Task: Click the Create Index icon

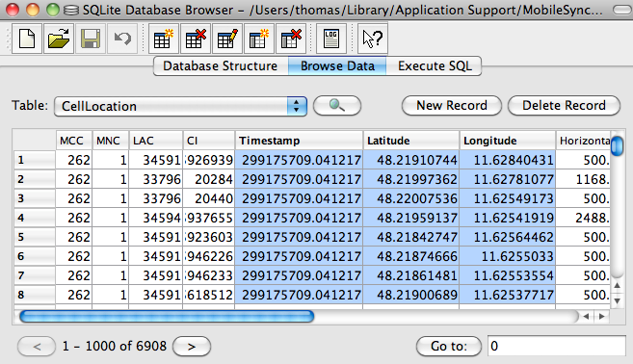Action: 259,39
